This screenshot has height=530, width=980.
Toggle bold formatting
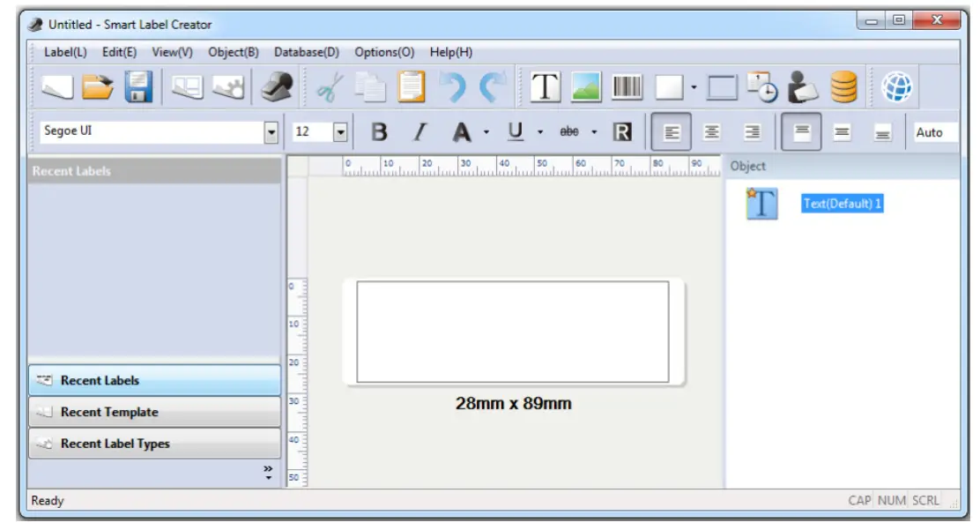coord(379,132)
